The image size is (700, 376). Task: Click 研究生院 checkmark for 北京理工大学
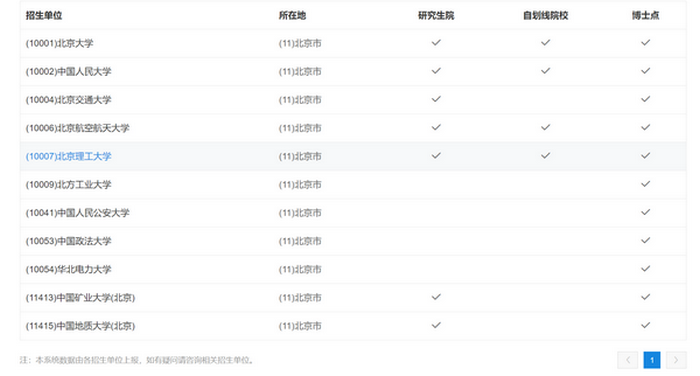[436, 155]
